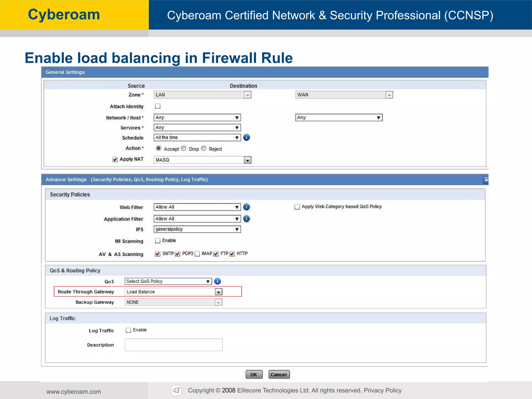This screenshot has width=532, height=399.
Task: Collapse the Advance Settings panel arrow icon
Action: tap(486, 180)
